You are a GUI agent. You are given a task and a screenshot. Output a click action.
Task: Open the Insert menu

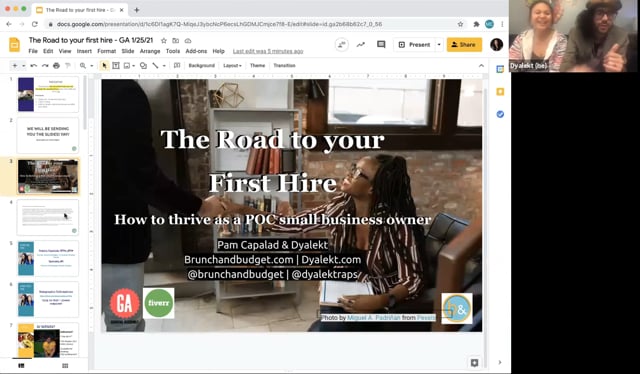[84, 51]
